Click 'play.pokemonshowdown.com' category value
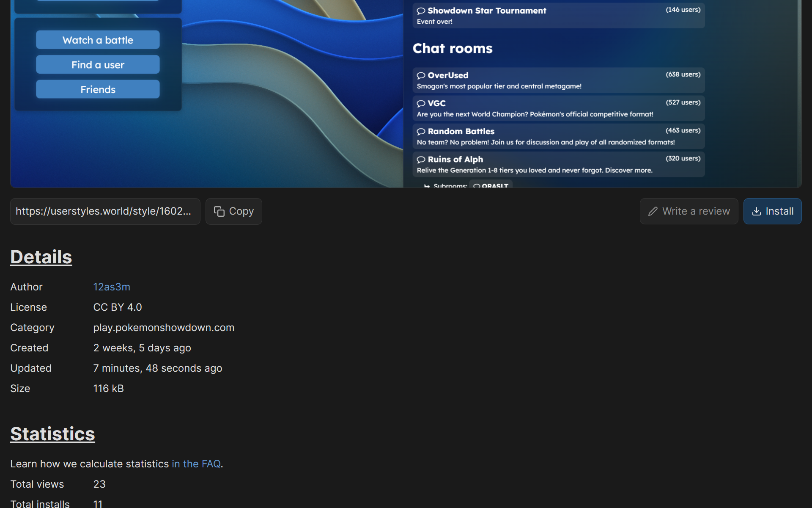The image size is (812, 508). pyautogui.click(x=164, y=328)
